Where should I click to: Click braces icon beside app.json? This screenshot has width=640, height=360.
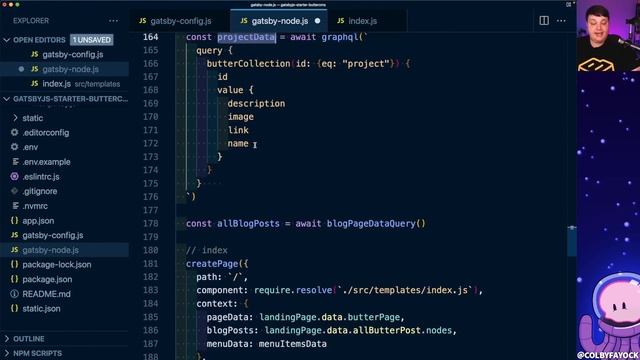click(15, 220)
